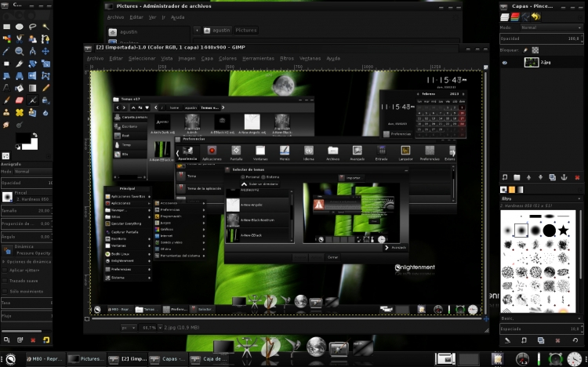Select the Flip tool
588x367 pixels.
pos(33,76)
